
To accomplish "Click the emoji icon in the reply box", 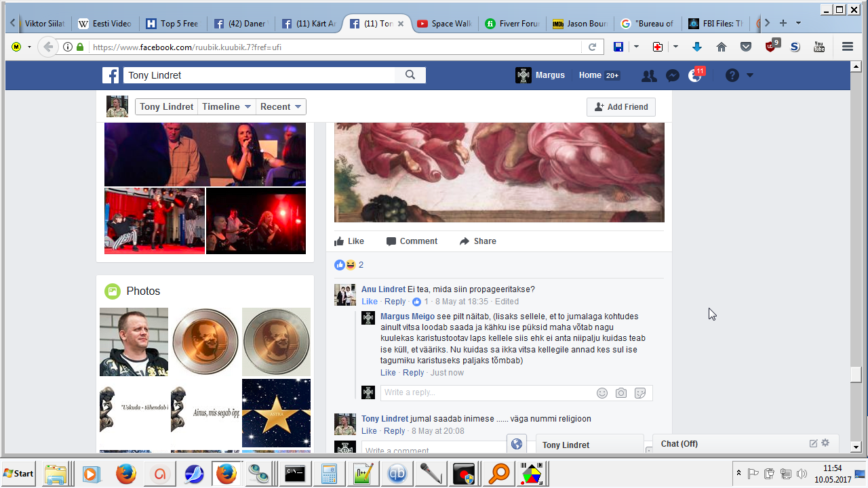I will [x=602, y=392].
